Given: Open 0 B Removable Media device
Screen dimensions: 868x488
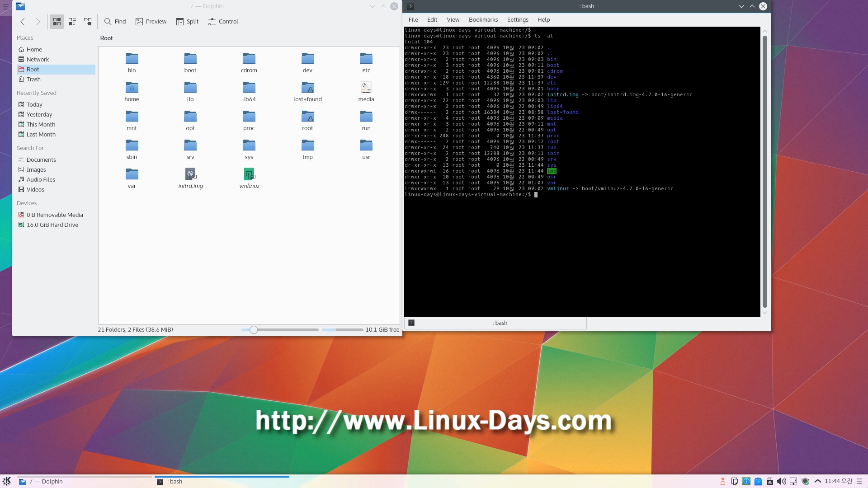Looking at the screenshot, I should (56, 215).
